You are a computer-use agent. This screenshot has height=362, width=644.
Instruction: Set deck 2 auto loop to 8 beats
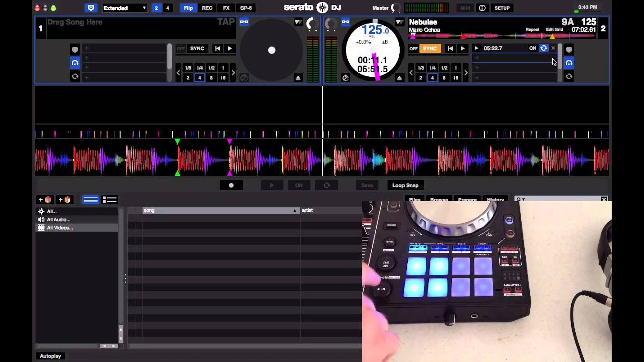tap(444, 78)
